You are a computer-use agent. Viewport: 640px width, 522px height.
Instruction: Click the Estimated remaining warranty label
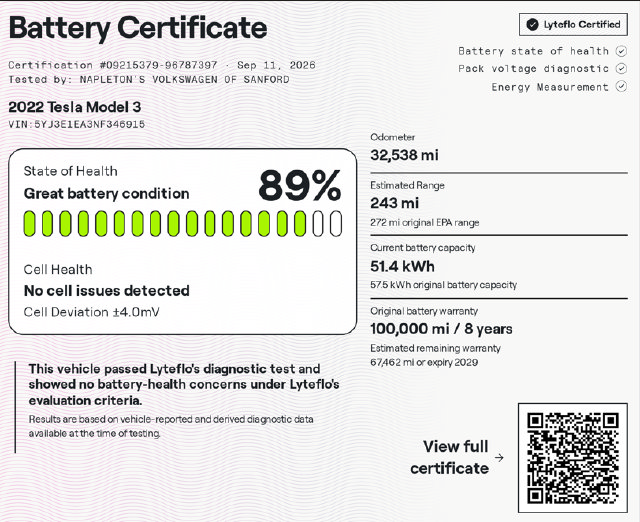[436, 348]
